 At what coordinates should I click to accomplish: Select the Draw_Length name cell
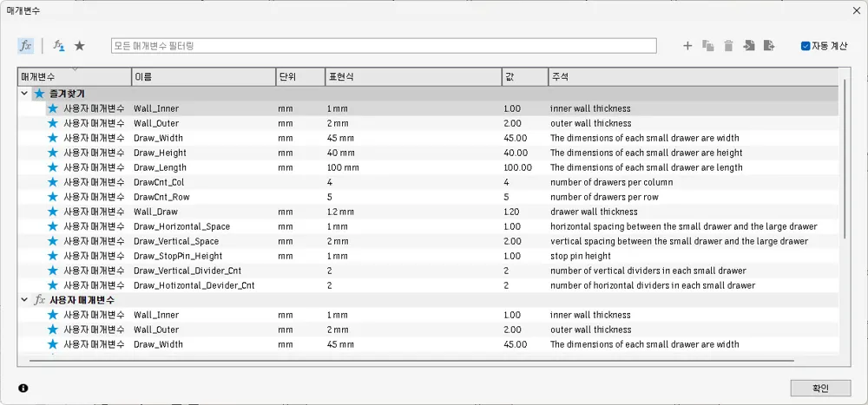[x=160, y=167]
